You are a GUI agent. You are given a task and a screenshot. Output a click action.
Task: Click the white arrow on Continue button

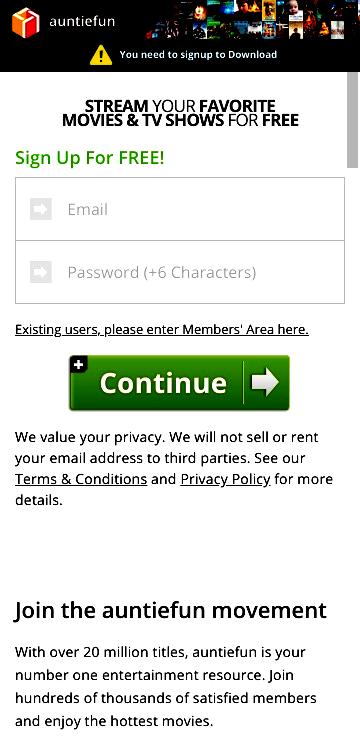click(x=265, y=382)
